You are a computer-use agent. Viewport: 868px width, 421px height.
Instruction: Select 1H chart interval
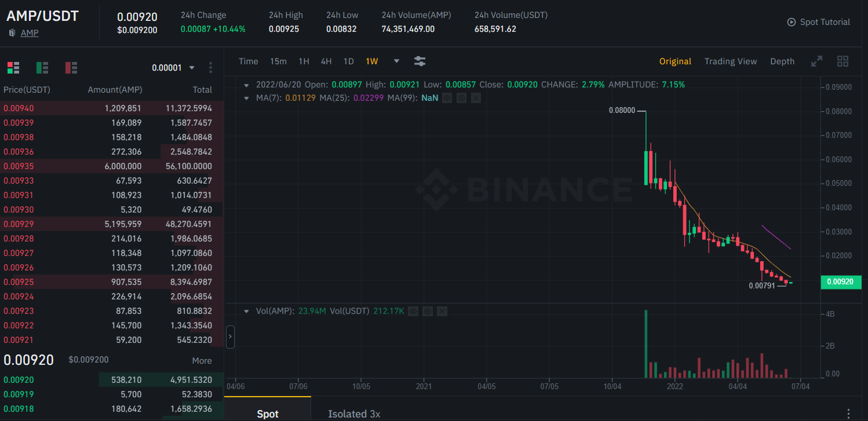[x=304, y=61]
